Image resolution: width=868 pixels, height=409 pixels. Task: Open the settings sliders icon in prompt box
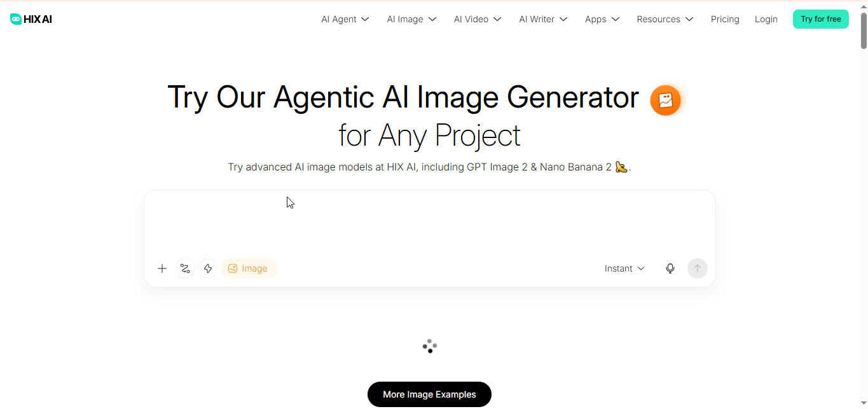coord(185,268)
